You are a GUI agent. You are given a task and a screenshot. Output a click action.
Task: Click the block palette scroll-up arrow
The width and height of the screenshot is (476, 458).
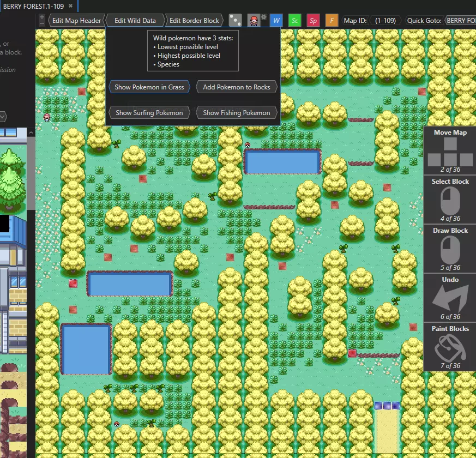tap(31, 132)
